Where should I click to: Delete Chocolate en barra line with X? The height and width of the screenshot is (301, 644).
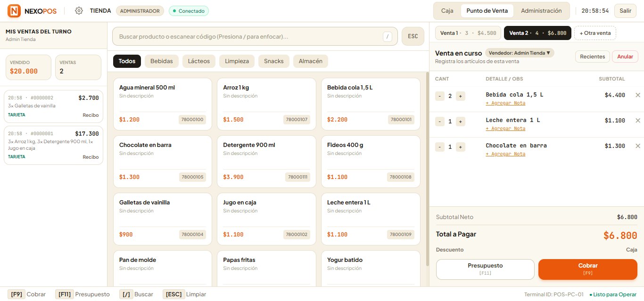point(638,146)
